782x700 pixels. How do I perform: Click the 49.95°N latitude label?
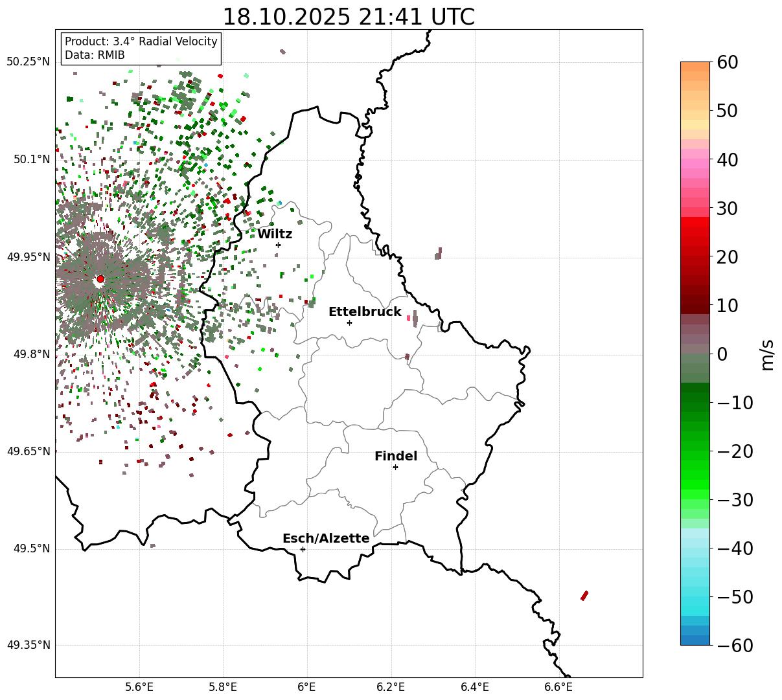click(28, 257)
